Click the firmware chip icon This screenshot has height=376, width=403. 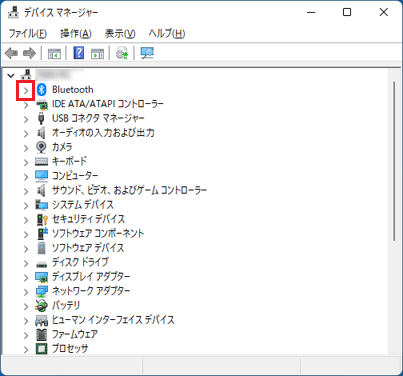pyautogui.click(x=41, y=334)
